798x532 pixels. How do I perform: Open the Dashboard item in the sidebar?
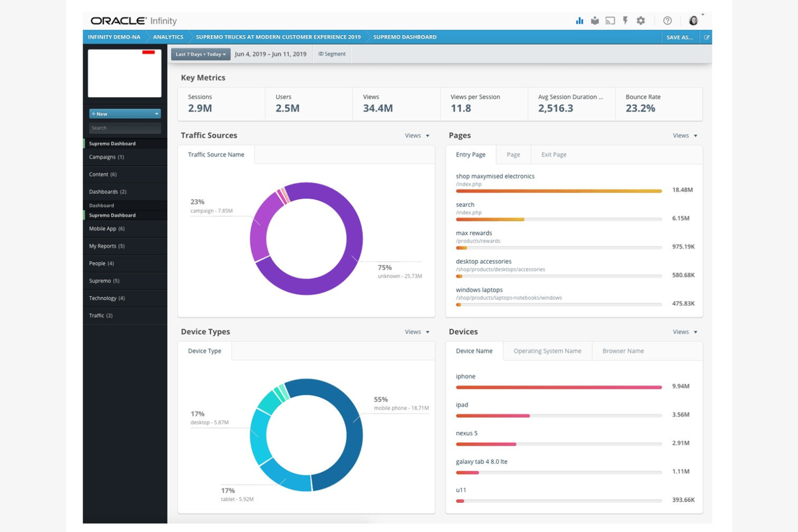pyautogui.click(x=125, y=205)
